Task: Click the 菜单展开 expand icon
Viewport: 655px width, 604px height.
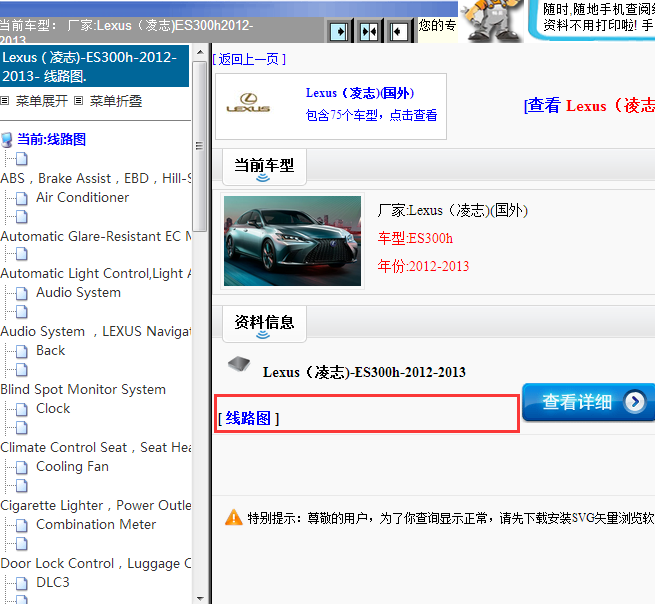Action: [x=5, y=101]
